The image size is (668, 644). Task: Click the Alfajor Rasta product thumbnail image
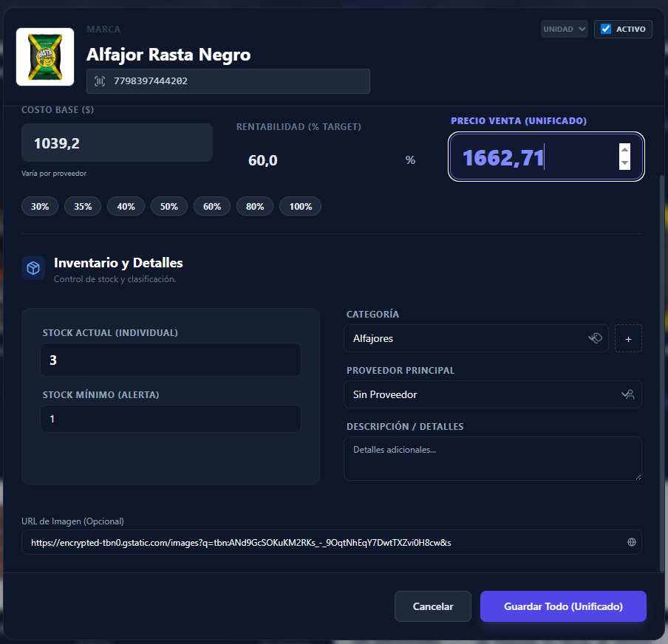point(44,56)
